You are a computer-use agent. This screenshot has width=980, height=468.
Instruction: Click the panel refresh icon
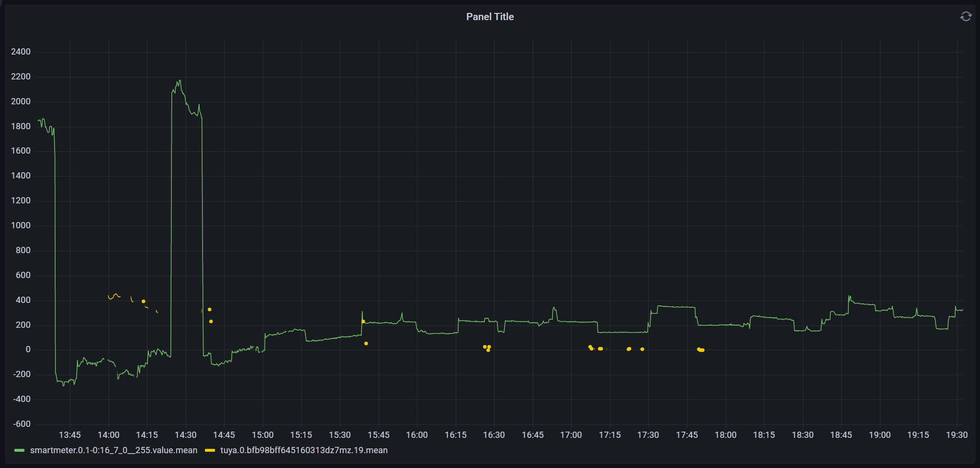[x=966, y=17]
